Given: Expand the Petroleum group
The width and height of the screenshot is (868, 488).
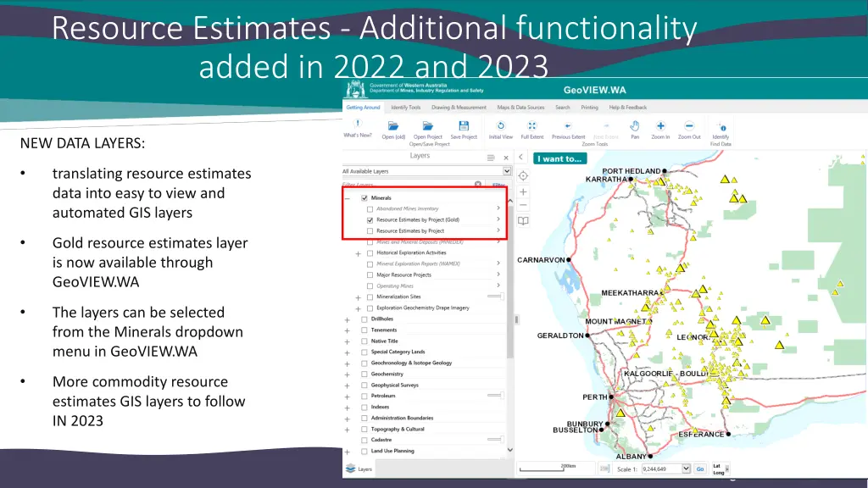Looking at the screenshot, I should click(347, 396).
